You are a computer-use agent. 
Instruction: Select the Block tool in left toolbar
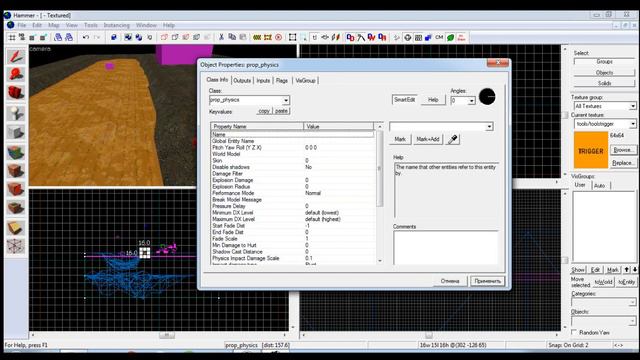click(16, 133)
